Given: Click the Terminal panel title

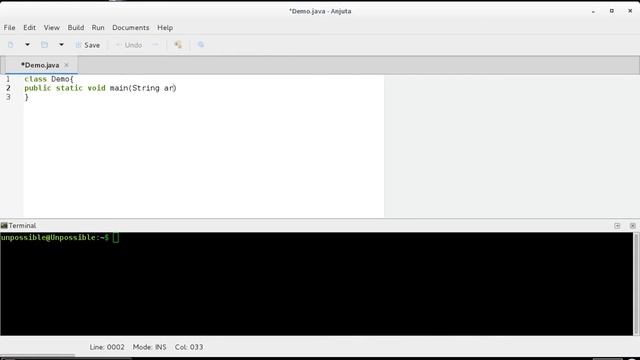Looking at the screenshot, I should click(22, 225).
